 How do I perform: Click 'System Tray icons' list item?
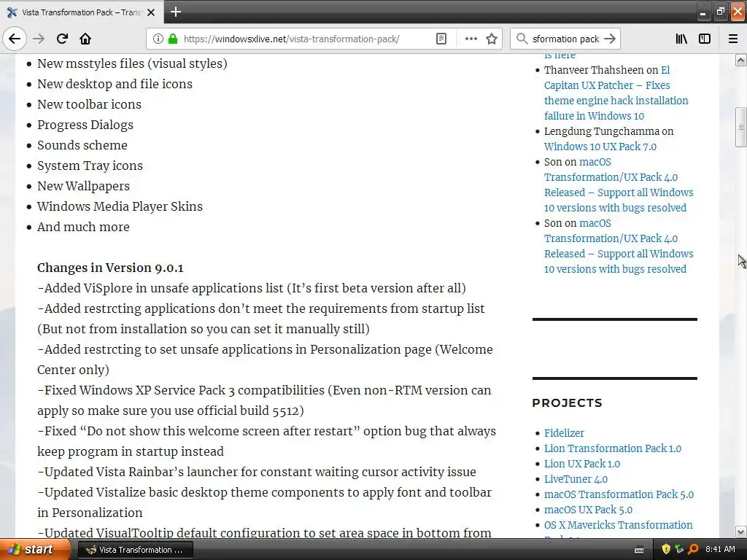click(90, 166)
